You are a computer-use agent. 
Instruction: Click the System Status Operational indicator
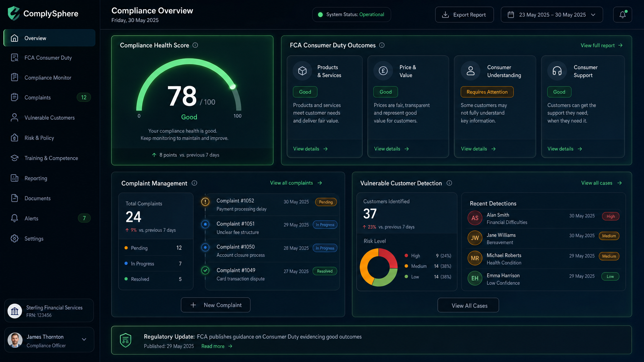pos(352,14)
